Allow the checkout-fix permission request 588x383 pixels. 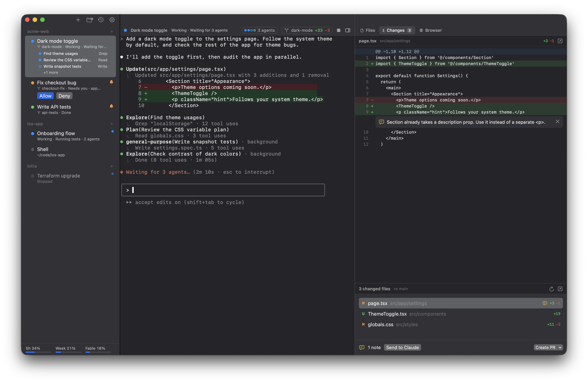pyautogui.click(x=45, y=96)
